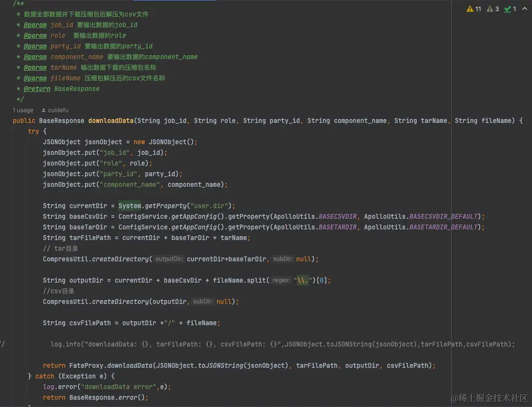Click the Javadoc description ending in 'csv文件'
Screen dimensions: 532x407
pos(86,14)
